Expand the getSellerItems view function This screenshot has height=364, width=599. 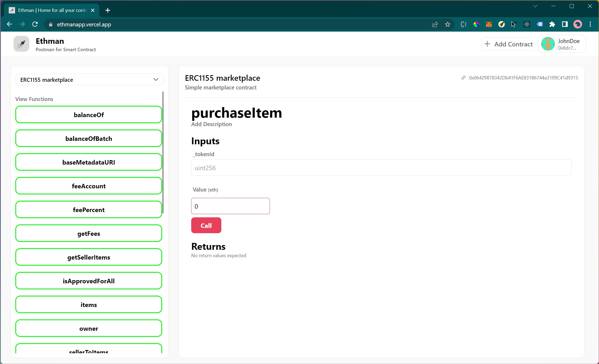[x=88, y=257]
